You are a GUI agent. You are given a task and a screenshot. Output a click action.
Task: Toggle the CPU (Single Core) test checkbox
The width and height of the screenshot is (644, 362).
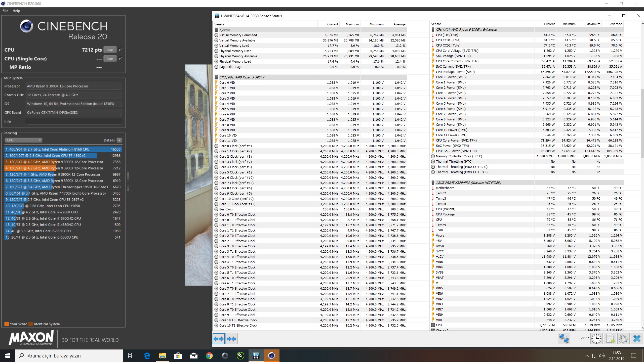tap(121, 59)
